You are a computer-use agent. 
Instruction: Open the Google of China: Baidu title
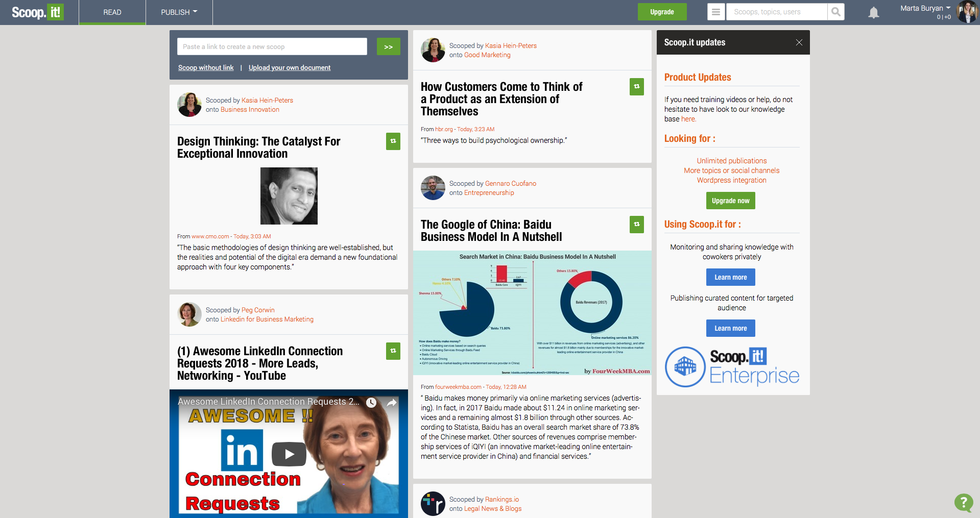491,231
